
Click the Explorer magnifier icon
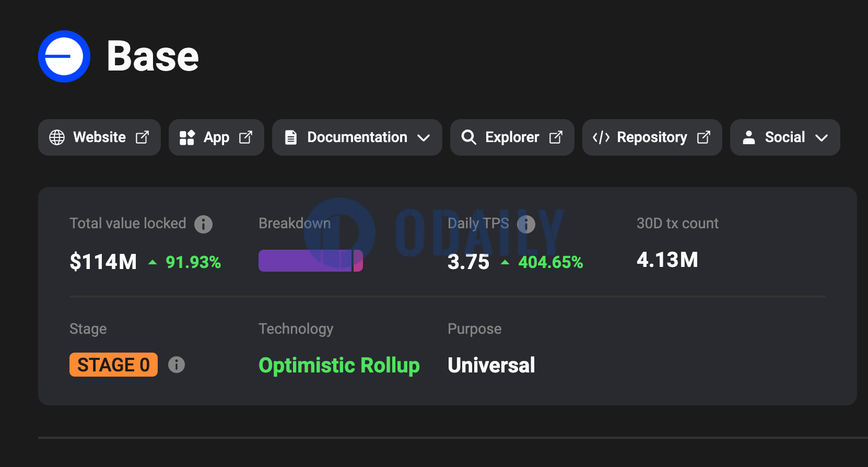tap(468, 137)
